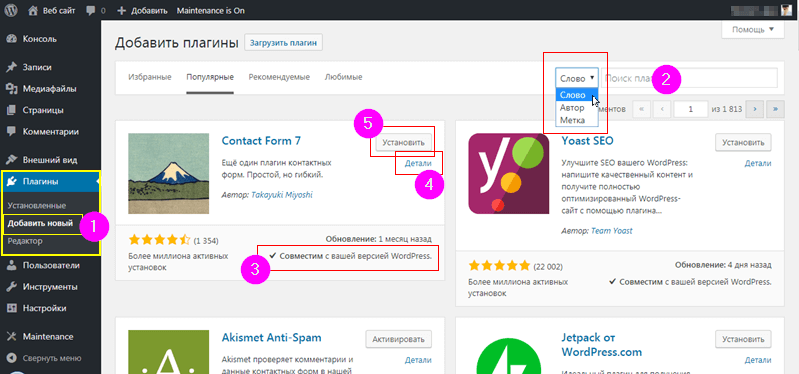Activate the Akismet Anti-Spam plugin
799x374 pixels.
(398, 339)
